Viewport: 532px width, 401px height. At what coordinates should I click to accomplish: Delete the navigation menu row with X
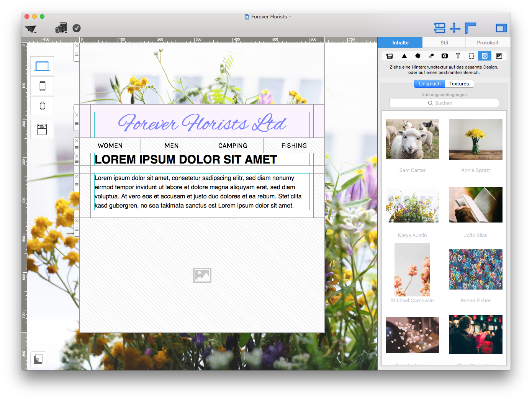[x=77, y=141]
